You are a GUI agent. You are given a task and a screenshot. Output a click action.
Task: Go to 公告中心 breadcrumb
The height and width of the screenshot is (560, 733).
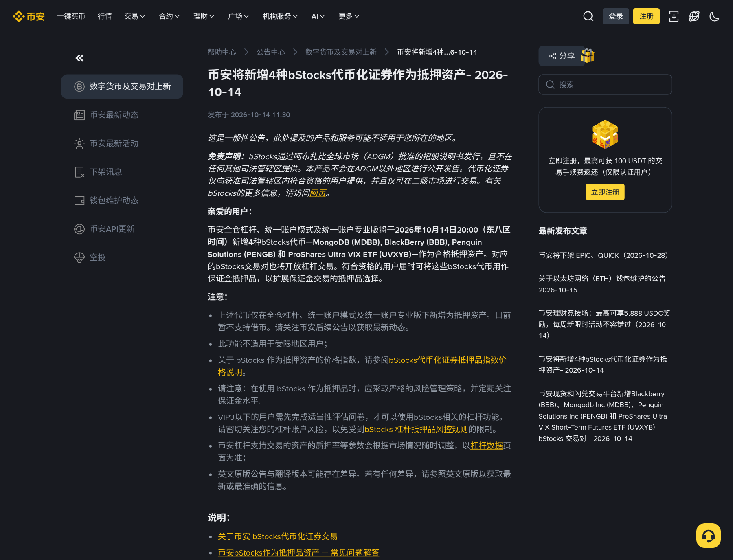271,52
